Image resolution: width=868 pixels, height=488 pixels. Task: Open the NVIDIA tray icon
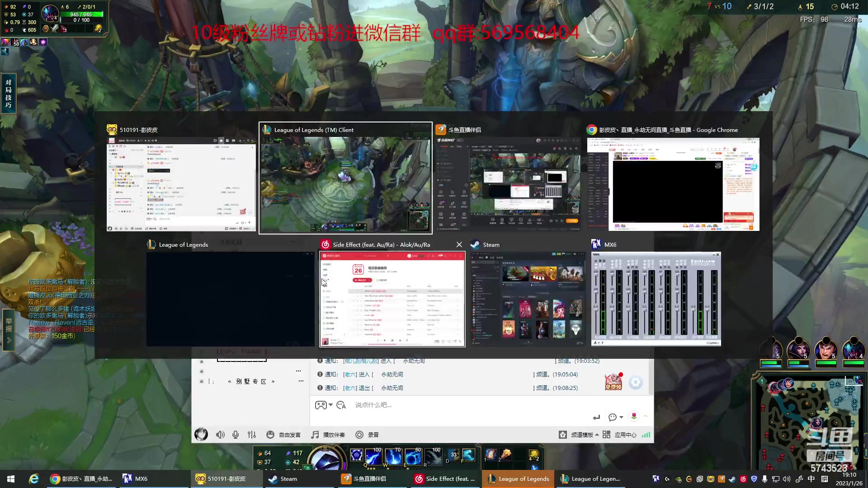click(x=678, y=479)
